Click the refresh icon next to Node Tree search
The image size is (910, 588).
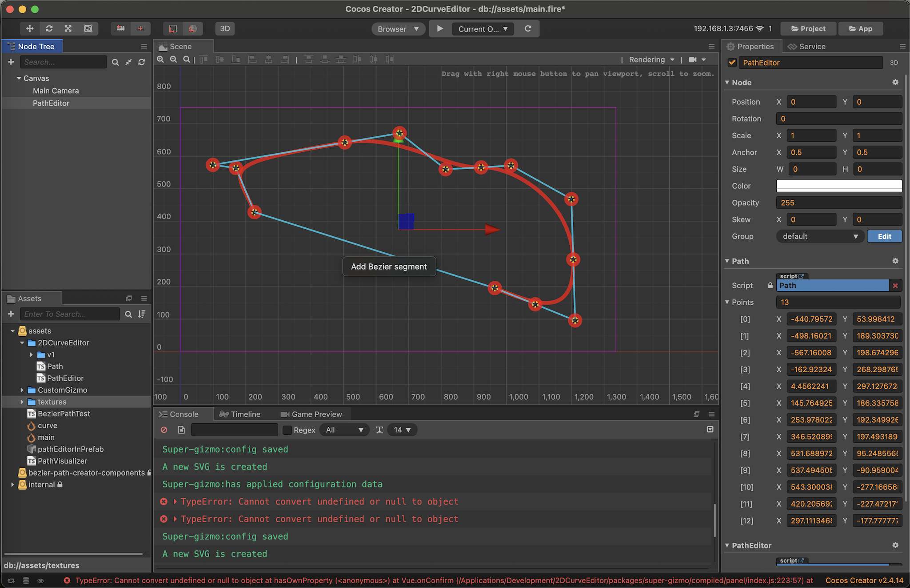pyautogui.click(x=142, y=62)
